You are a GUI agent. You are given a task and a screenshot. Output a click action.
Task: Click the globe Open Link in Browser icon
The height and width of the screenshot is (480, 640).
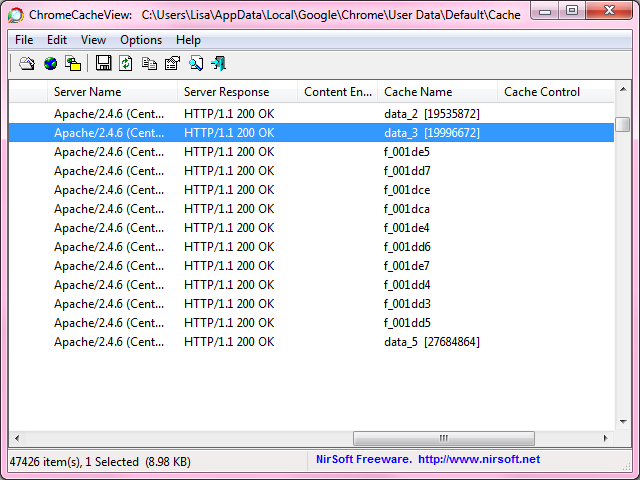[x=50, y=64]
